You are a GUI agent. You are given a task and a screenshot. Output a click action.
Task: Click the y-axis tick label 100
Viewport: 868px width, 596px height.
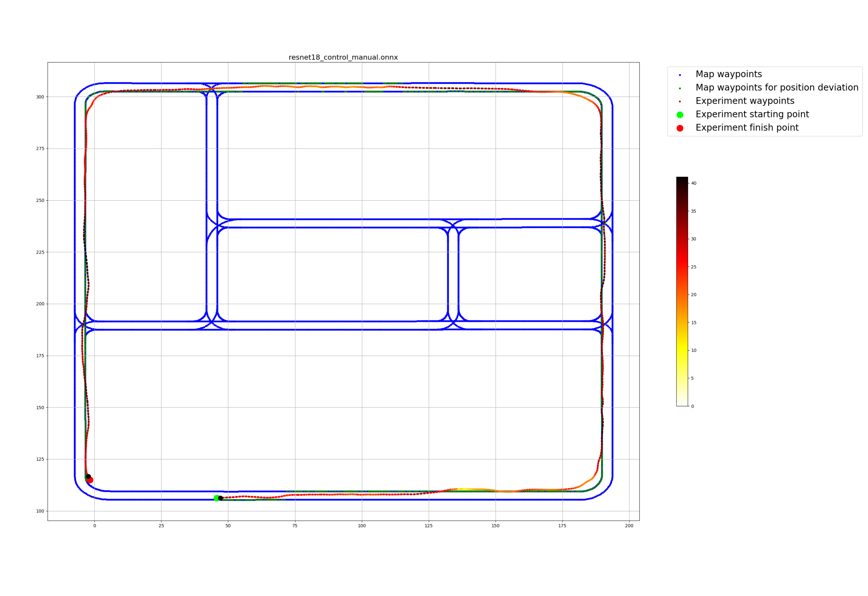[x=40, y=511]
